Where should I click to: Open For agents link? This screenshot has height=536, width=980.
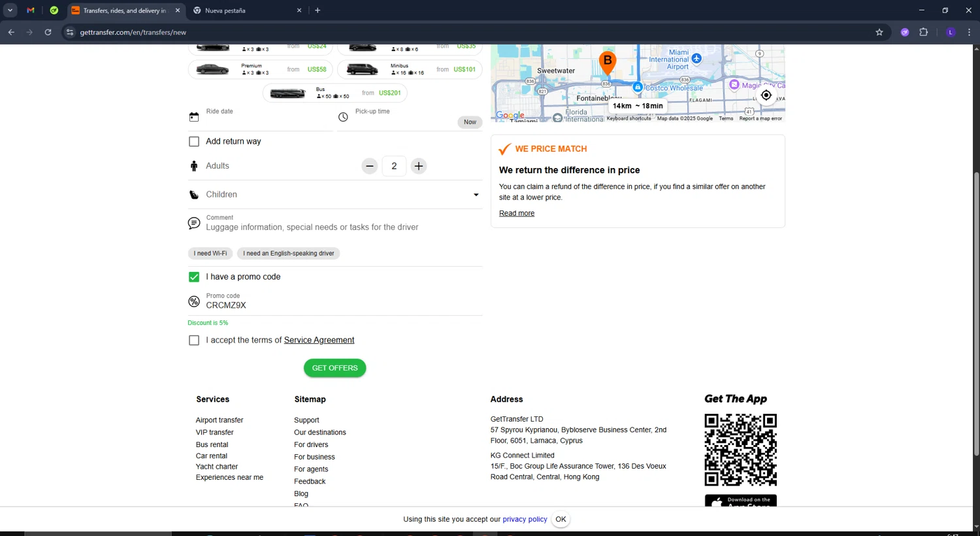point(311,469)
